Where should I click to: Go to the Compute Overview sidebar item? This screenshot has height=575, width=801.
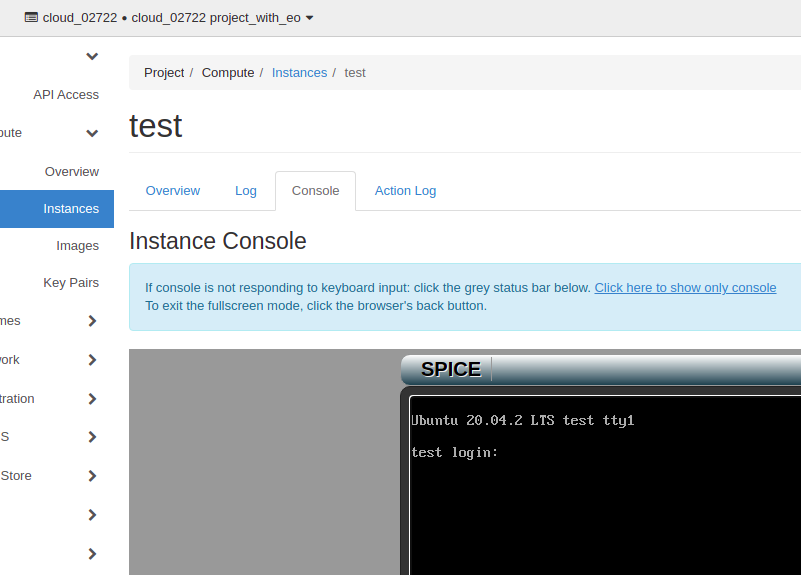tap(71, 172)
